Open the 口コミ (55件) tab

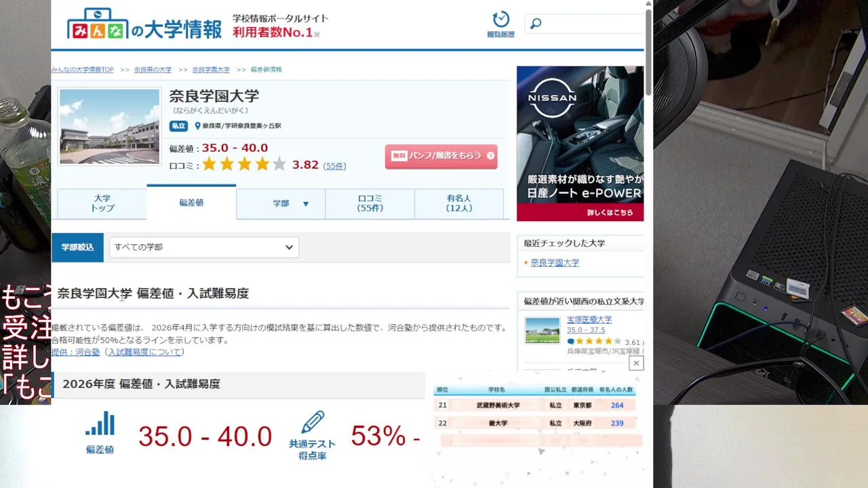[x=370, y=203]
